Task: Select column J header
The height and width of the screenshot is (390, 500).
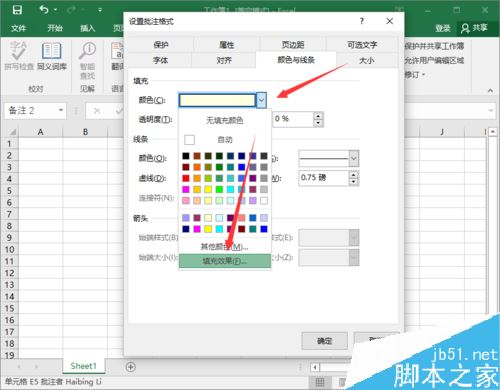Action: click(x=442, y=132)
